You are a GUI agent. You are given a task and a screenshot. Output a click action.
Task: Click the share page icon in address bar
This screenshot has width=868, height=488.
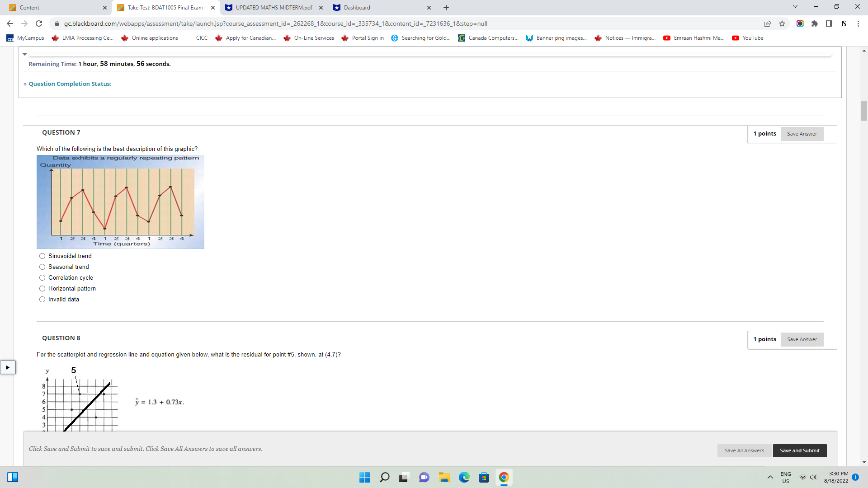768,23
